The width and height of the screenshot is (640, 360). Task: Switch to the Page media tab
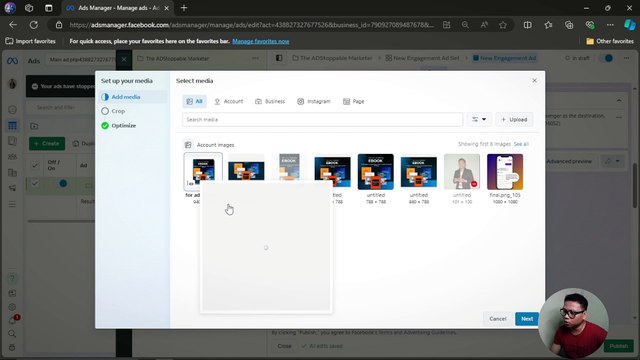pos(353,101)
